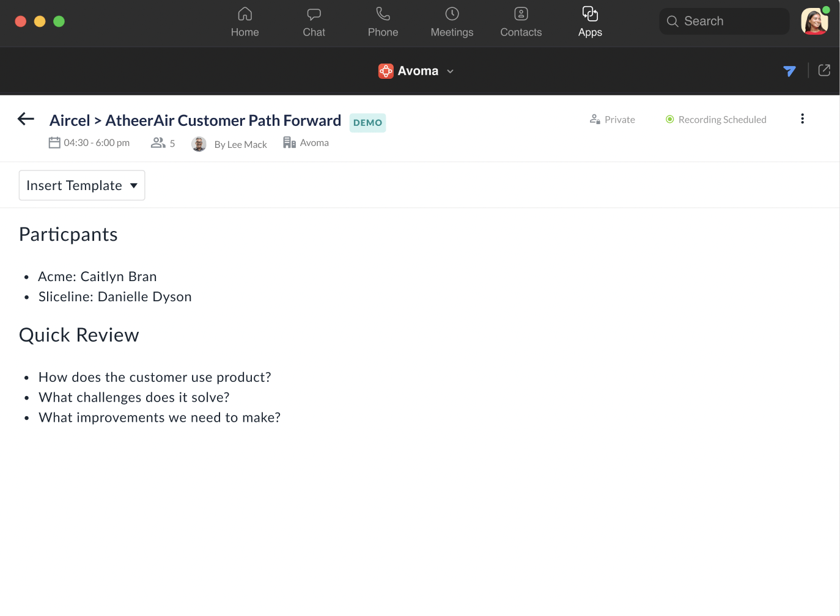This screenshot has height=616, width=840.
Task: Click 'How does the customer use product?' line
Action: [155, 378]
